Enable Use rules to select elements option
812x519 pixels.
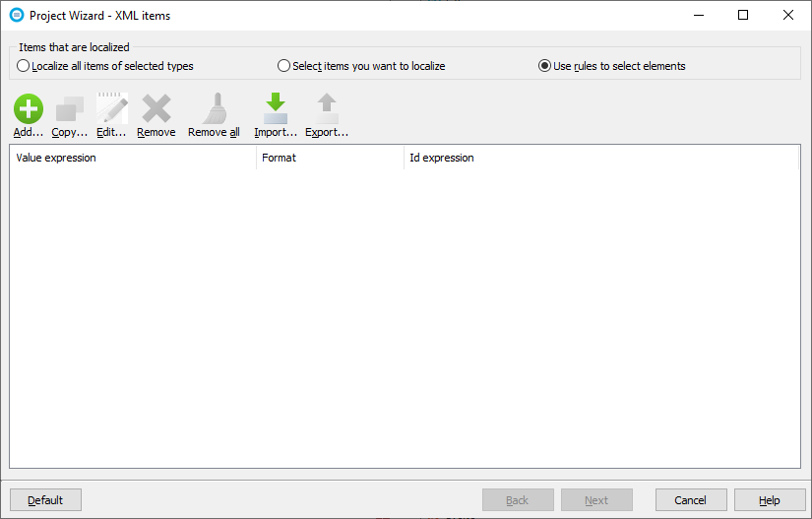544,66
